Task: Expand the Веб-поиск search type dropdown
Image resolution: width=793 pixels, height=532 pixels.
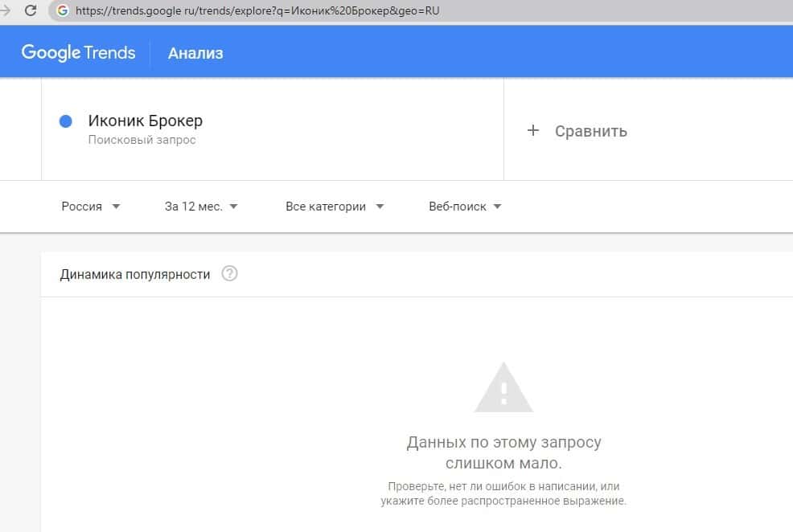Action: tap(465, 207)
